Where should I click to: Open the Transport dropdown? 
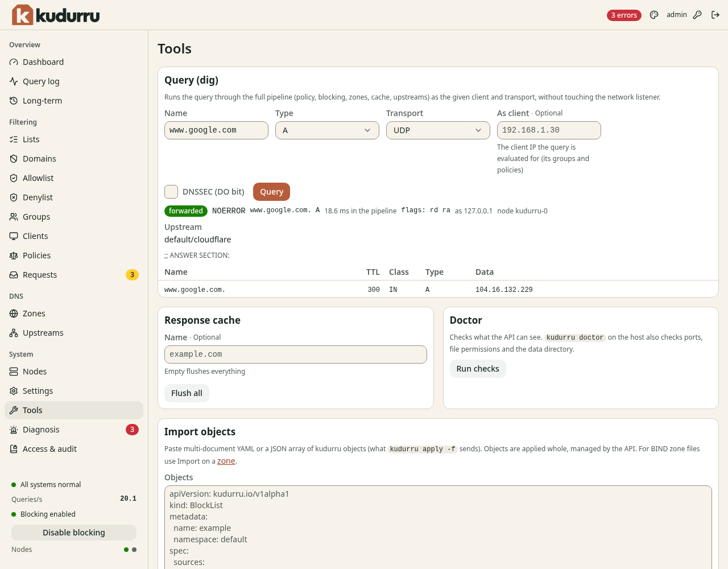point(438,130)
